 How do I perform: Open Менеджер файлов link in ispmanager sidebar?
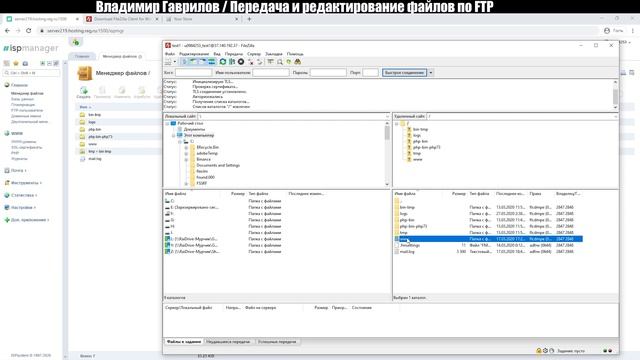pos(27,93)
